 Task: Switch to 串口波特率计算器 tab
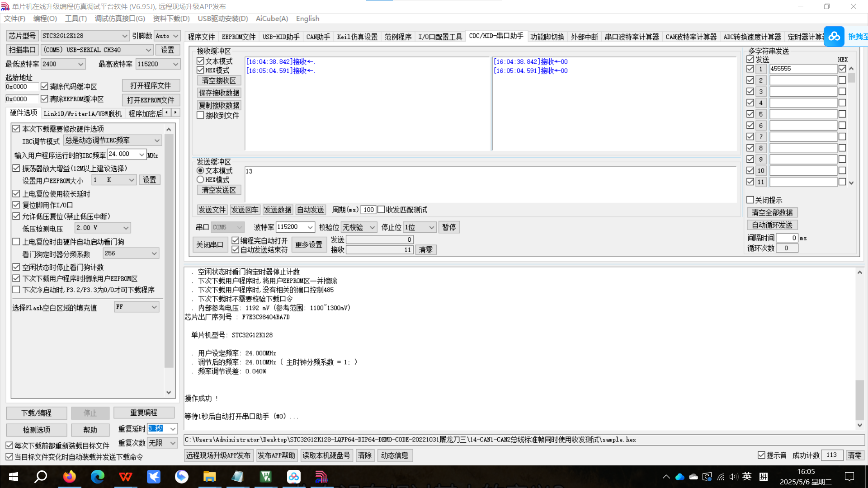632,37
